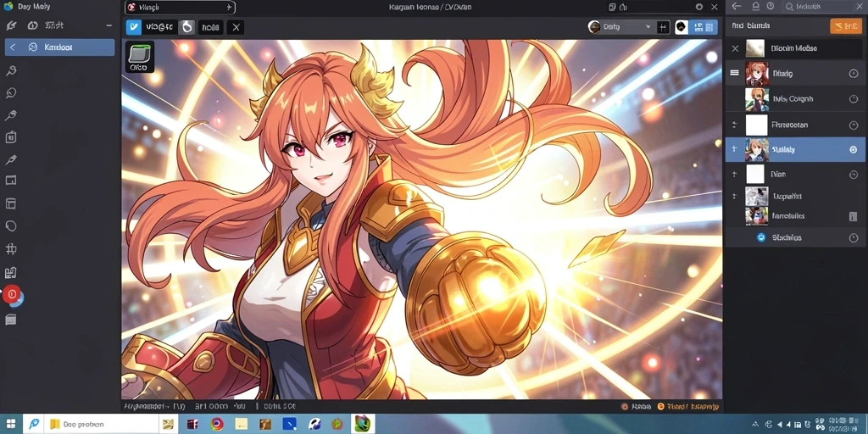Click the top Vlasch tab above the canvas
The height and width of the screenshot is (434, 868).
(180, 7)
